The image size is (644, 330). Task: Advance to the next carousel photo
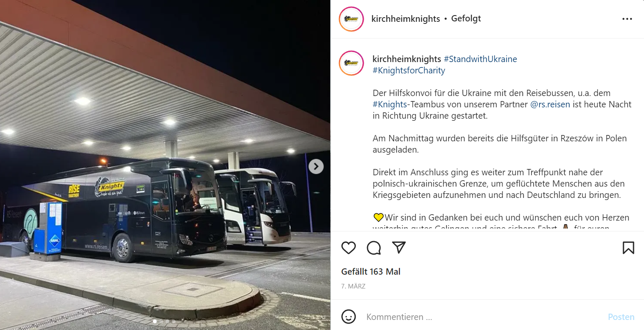click(316, 166)
